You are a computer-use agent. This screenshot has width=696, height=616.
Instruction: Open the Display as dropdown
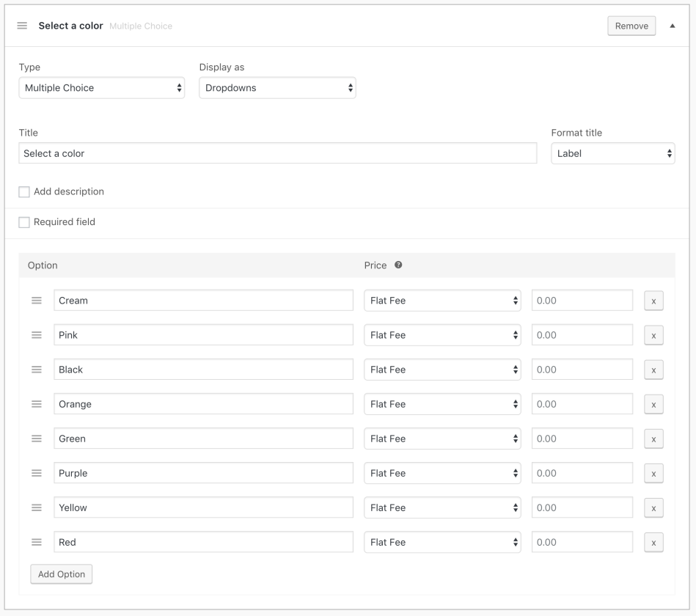(277, 88)
